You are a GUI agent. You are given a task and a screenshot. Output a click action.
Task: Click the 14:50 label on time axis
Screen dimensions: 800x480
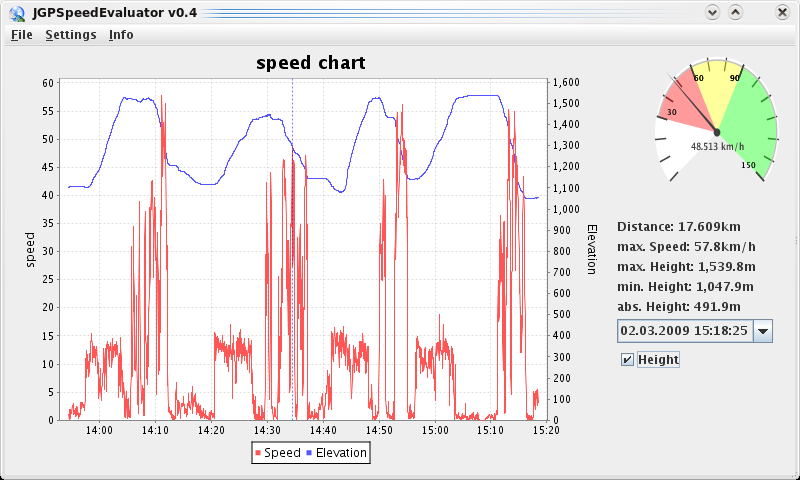tap(379, 430)
